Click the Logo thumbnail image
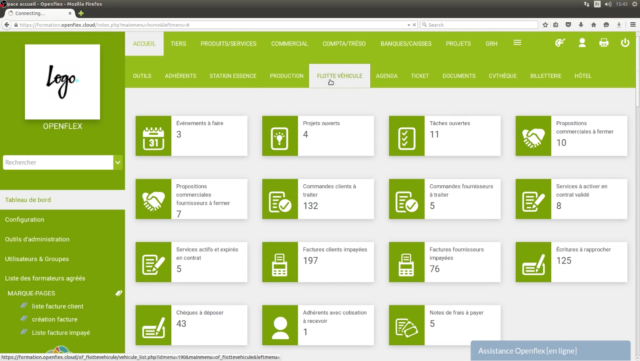Image resolution: width=640 pixels, height=361 pixels. pos(62,82)
